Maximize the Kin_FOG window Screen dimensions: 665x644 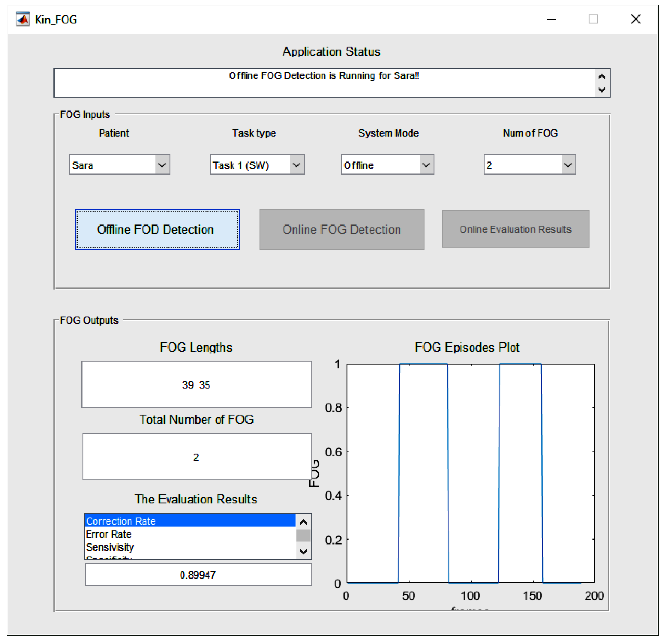pos(593,19)
